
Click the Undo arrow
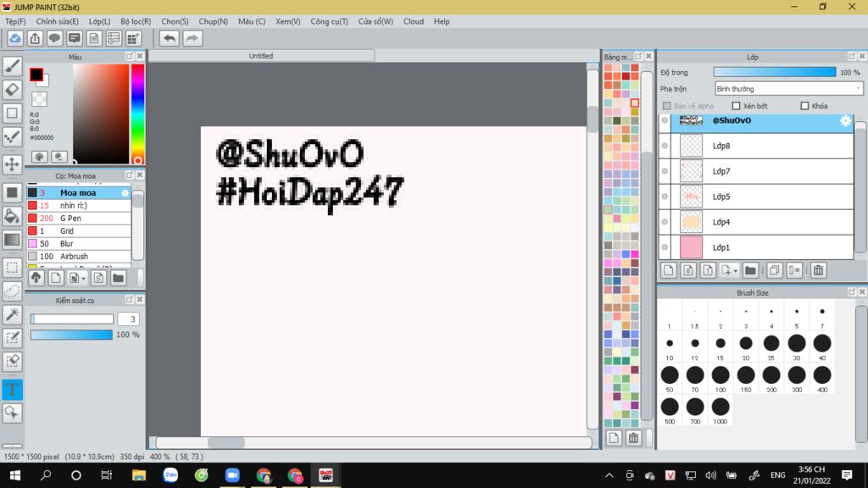170,38
